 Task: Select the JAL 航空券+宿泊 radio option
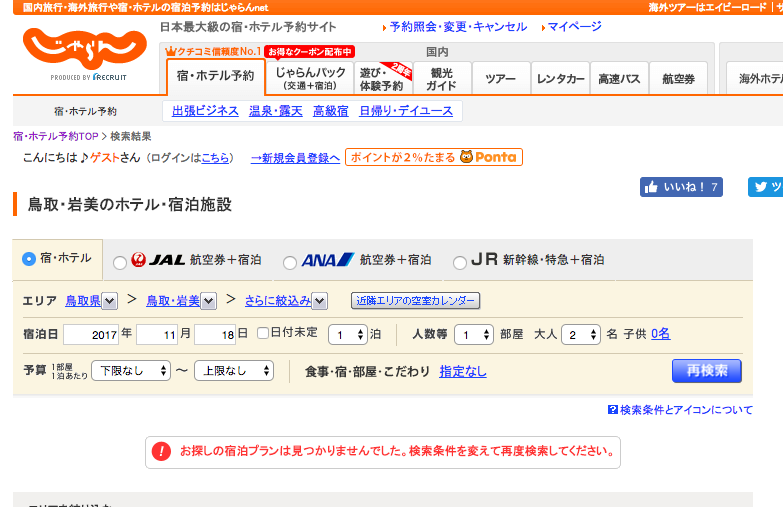pyautogui.click(x=120, y=263)
